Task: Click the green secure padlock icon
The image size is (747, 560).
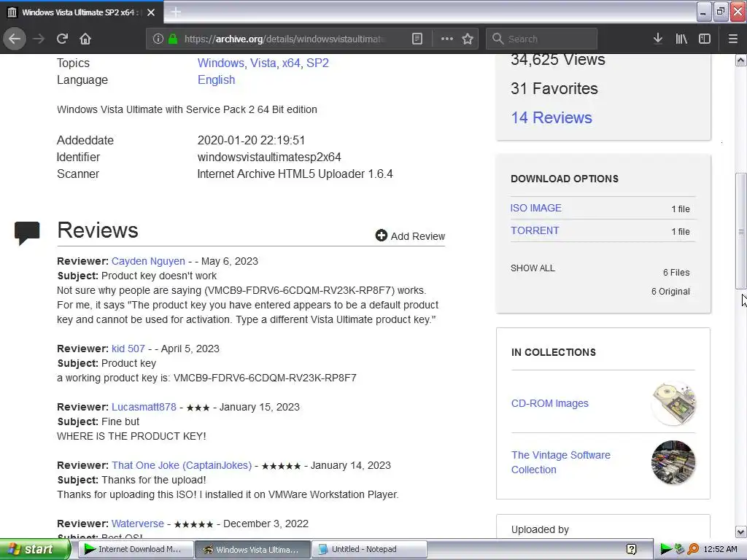Action: (x=172, y=39)
